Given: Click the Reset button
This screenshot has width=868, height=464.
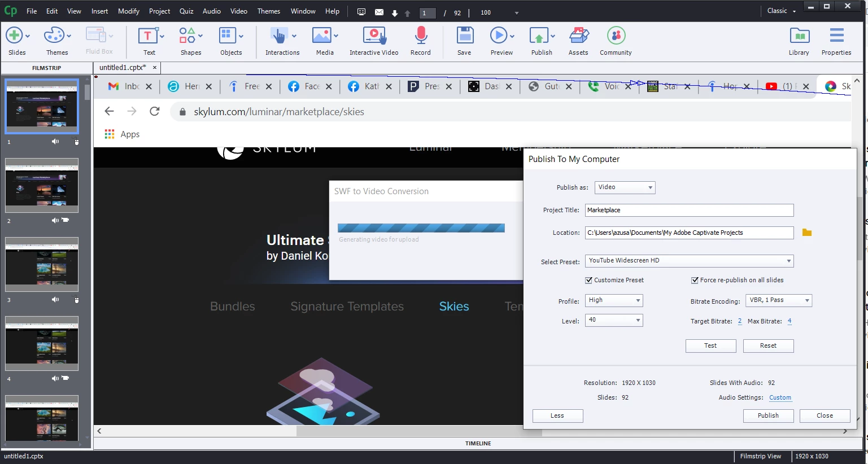Looking at the screenshot, I should tap(768, 345).
